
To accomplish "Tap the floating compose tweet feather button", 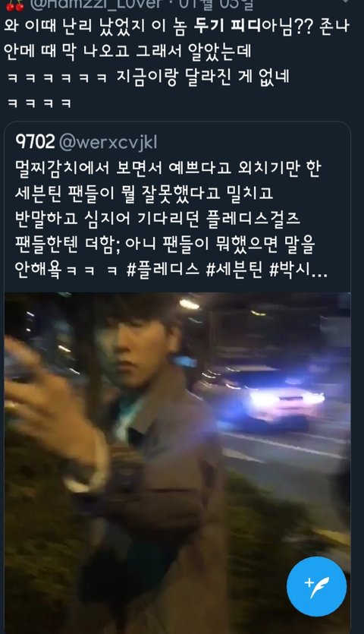I will (x=316, y=586).
